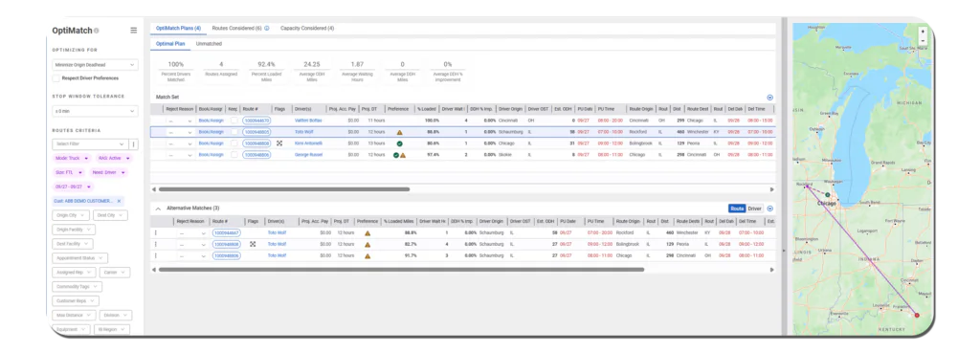Click info icon next to Routes Considered
This screenshot has width=980, height=352.
(x=267, y=28)
